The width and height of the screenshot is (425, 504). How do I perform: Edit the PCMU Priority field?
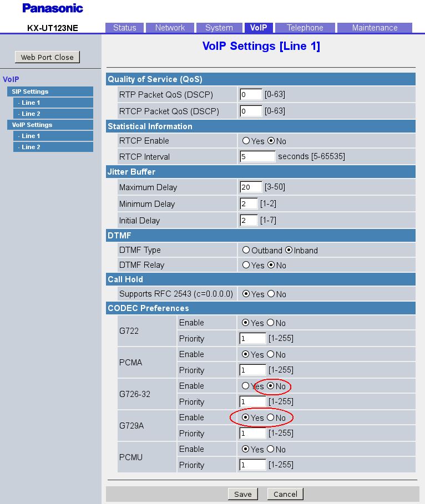coord(252,465)
